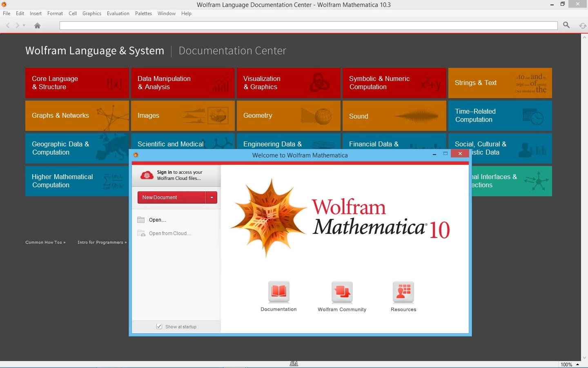This screenshot has width=588, height=368.
Task: Open the Edit menu
Action: tap(20, 13)
